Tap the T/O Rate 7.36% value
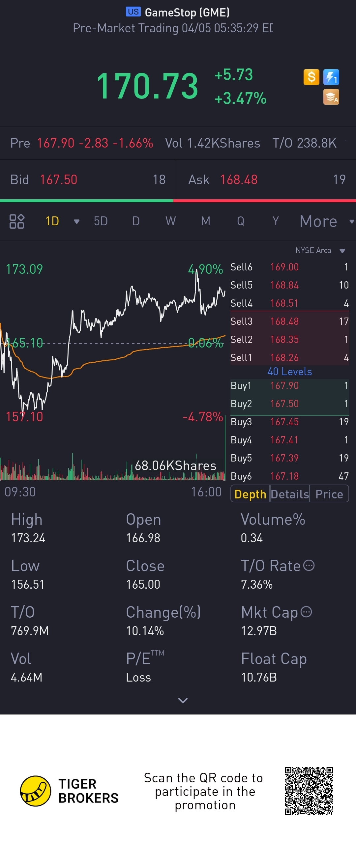Viewport: 356px width, 868px height. (257, 585)
